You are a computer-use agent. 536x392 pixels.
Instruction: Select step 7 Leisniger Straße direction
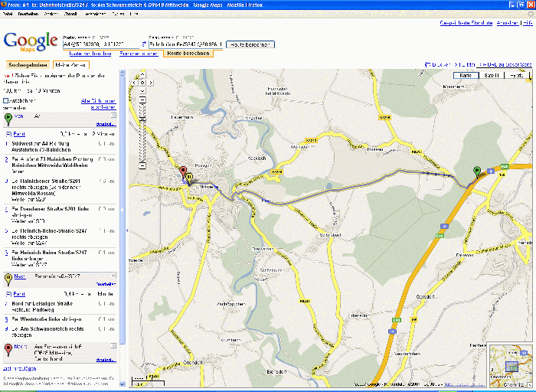click(x=60, y=306)
